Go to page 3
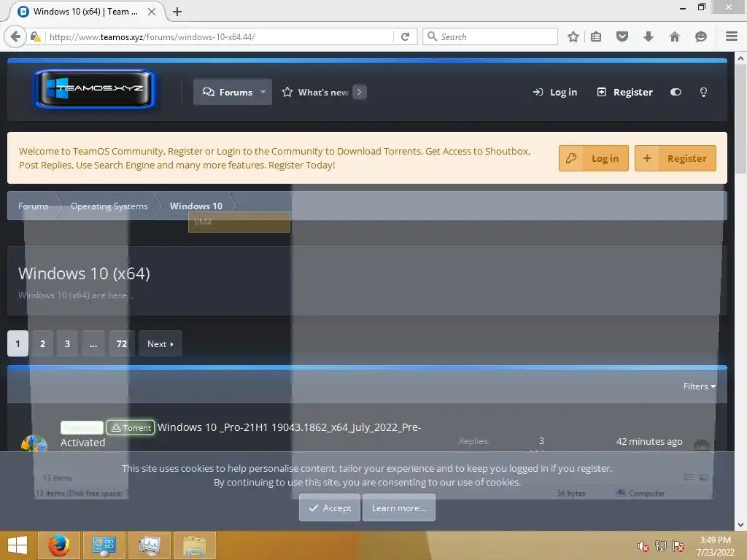The width and height of the screenshot is (747, 560). tap(67, 343)
